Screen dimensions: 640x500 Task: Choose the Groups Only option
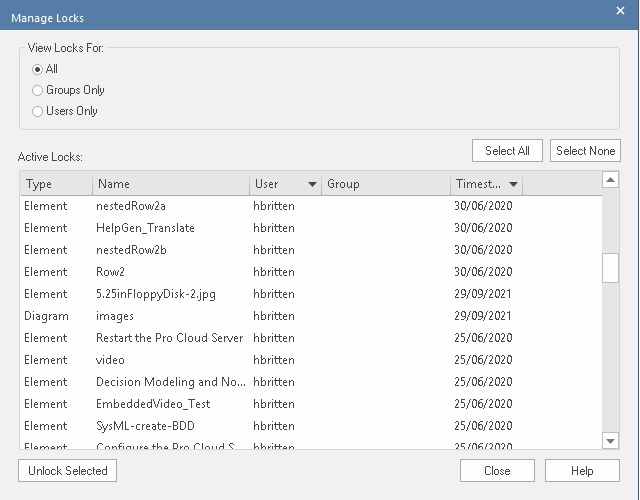pos(38,90)
